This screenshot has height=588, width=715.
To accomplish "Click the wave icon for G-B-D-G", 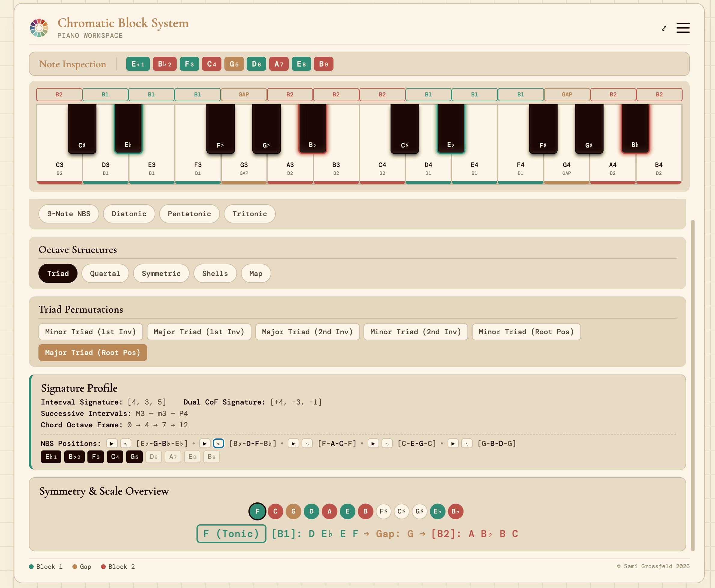I will 467,443.
